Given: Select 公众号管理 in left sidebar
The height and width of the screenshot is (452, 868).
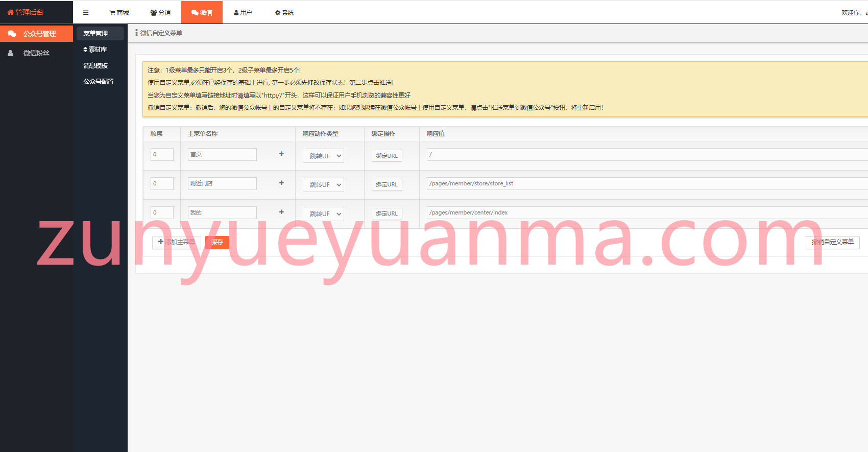Looking at the screenshot, I should pyautogui.click(x=36, y=34).
